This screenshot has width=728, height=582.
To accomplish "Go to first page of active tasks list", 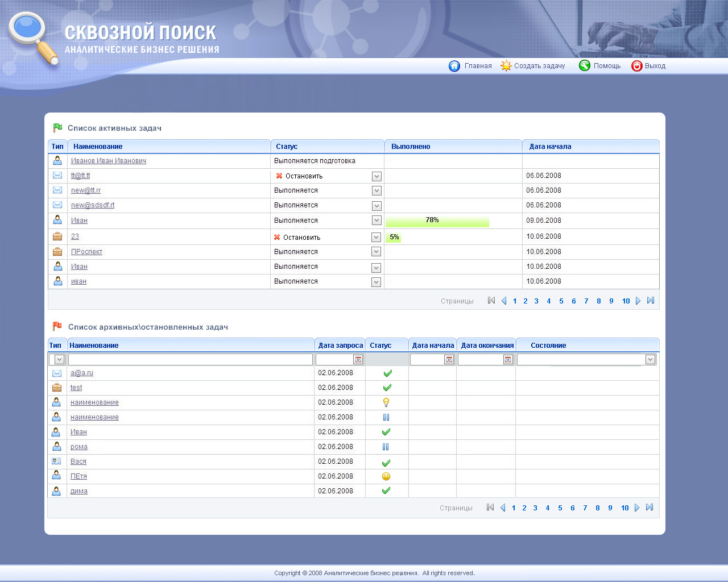I will 491,301.
